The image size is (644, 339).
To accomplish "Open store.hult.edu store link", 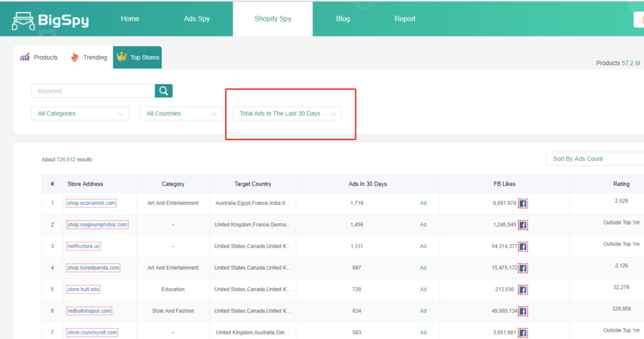I will pos(83,289).
